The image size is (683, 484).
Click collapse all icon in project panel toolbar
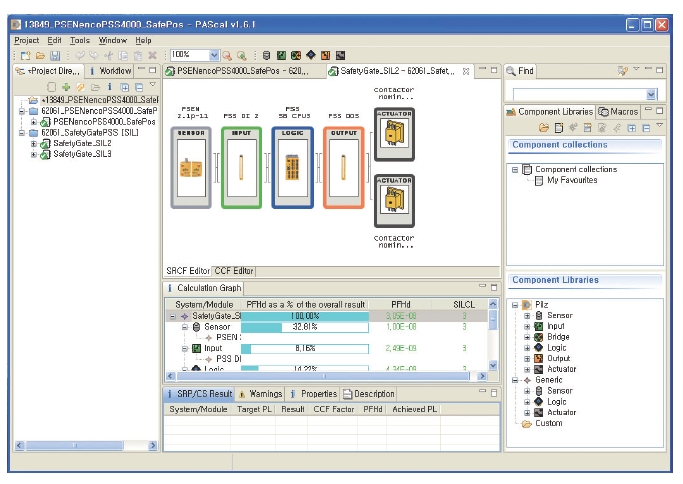tap(139, 87)
